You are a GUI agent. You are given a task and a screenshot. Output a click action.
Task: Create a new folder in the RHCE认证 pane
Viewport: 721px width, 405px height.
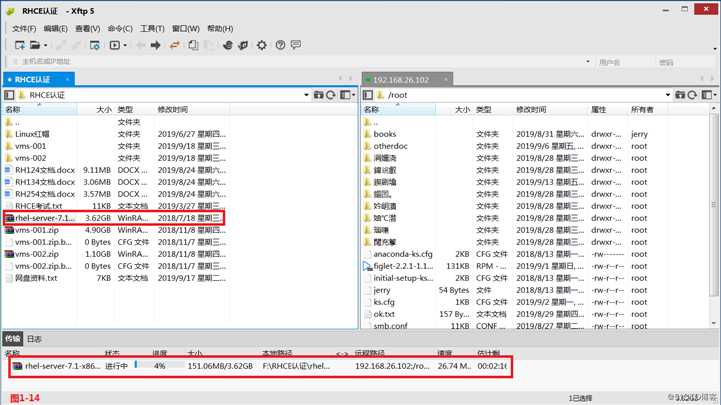tap(318, 95)
